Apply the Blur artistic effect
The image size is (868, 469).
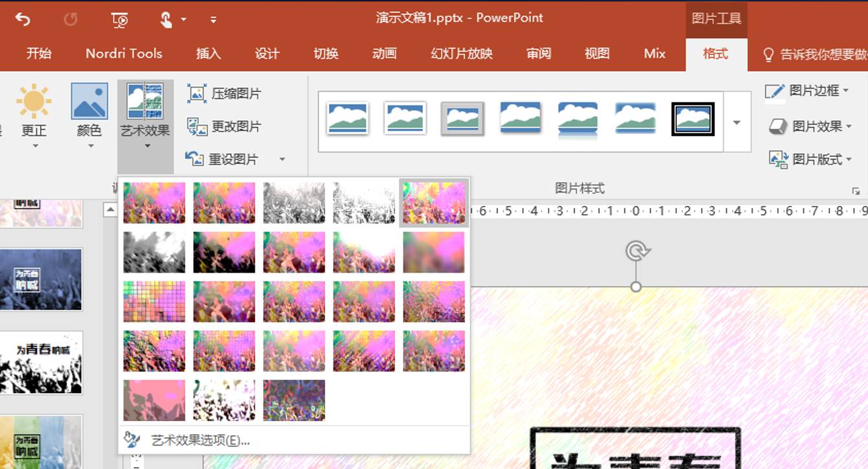[x=434, y=252]
